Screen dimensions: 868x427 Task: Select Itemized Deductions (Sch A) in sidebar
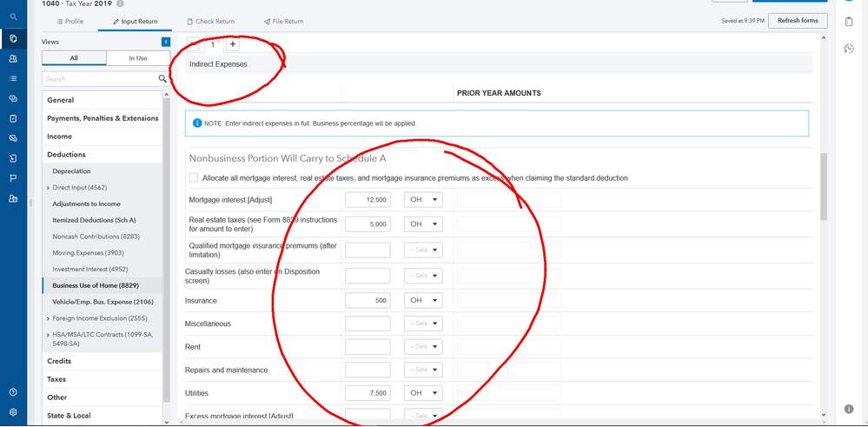click(94, 220)
